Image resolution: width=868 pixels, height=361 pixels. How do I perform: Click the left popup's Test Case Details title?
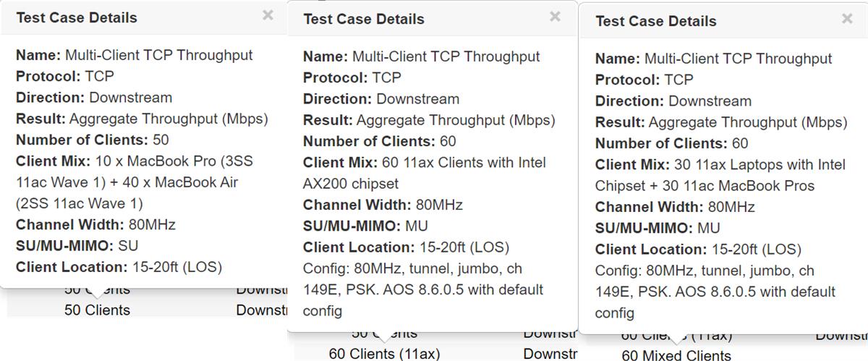click(x=77, y=17)
